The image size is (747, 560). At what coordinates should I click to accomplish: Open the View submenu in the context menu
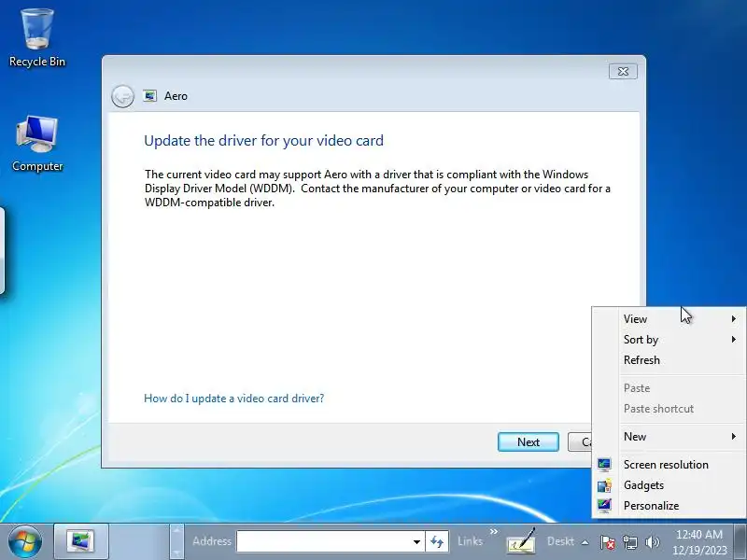click(x=669, y=319)
